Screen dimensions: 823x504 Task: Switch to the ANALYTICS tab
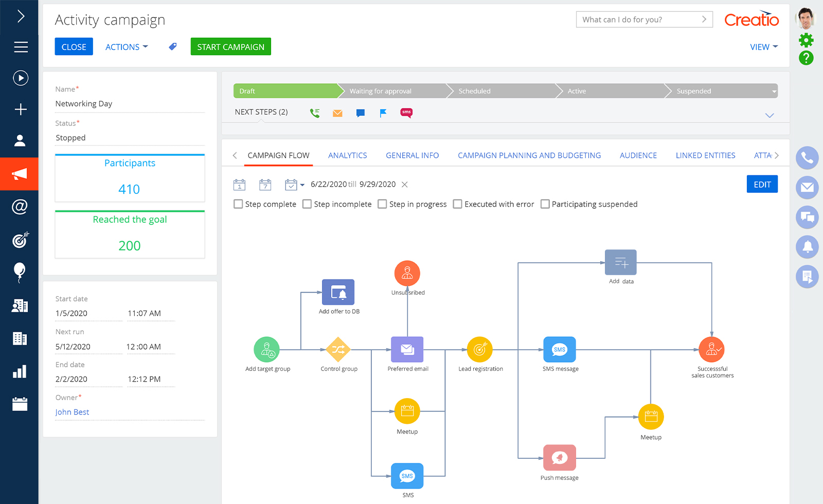[x=347, y=155]
